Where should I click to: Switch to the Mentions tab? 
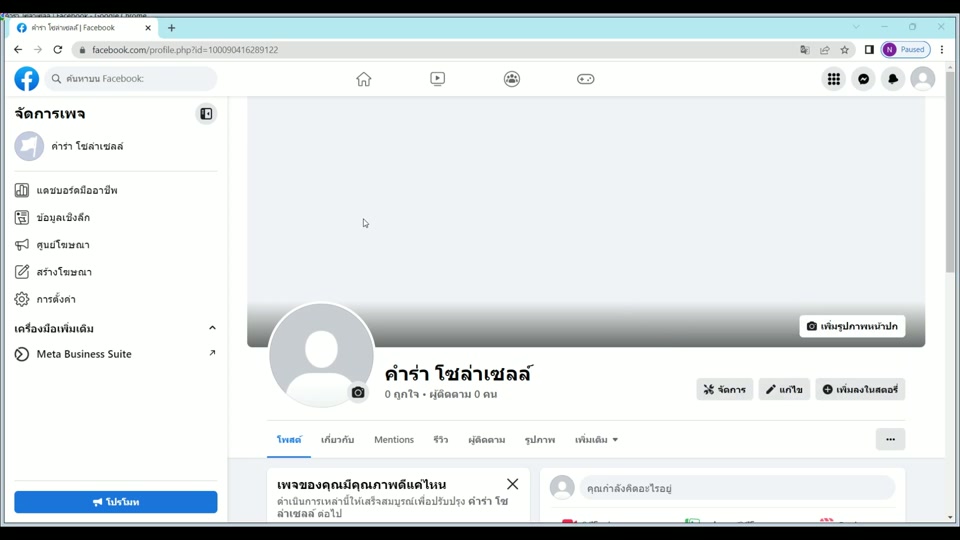click(394, 440)
